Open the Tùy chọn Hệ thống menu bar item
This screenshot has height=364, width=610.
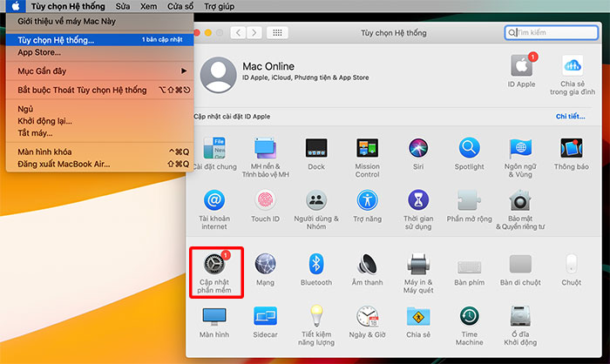coord(68,6)
